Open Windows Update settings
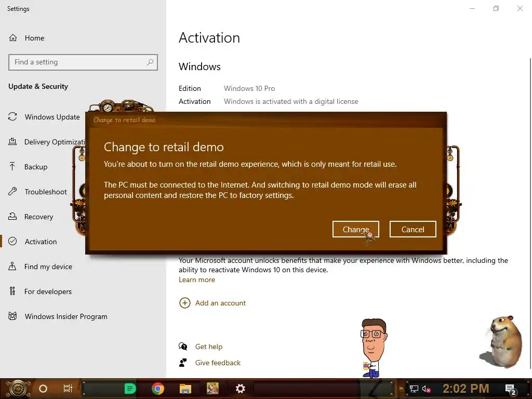 [52, 117]
